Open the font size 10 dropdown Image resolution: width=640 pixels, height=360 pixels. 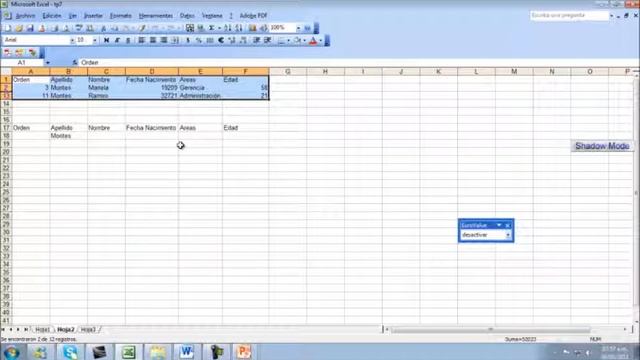(x=95, y=40)
